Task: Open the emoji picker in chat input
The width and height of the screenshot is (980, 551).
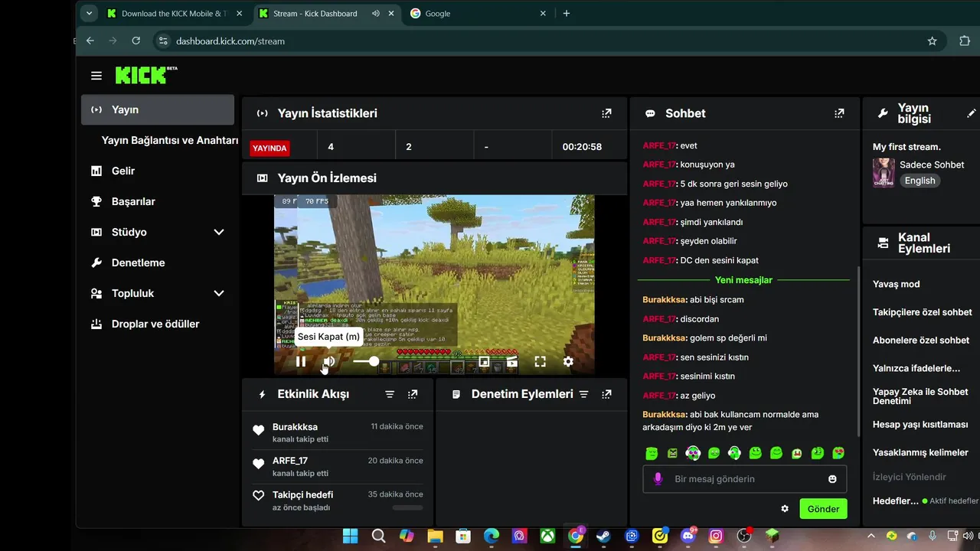Action: [832, 479]
